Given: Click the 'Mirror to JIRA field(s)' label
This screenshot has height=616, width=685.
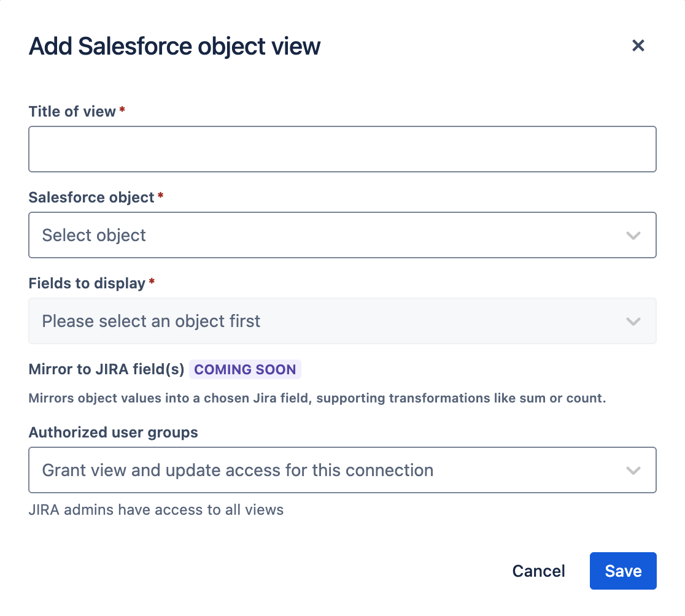Looking at the screenshot, I should [106, 369].
